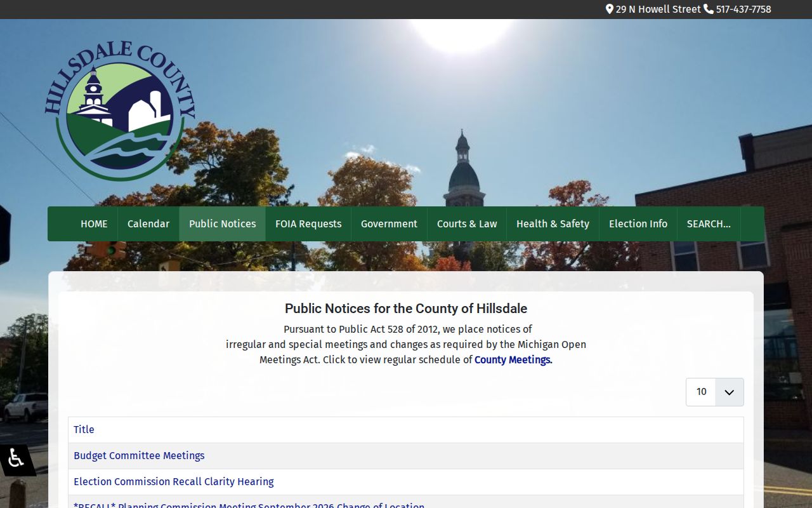
Task: Click the SEARCH... menu item
Action: pyautogui.click(x=709, y=224)
